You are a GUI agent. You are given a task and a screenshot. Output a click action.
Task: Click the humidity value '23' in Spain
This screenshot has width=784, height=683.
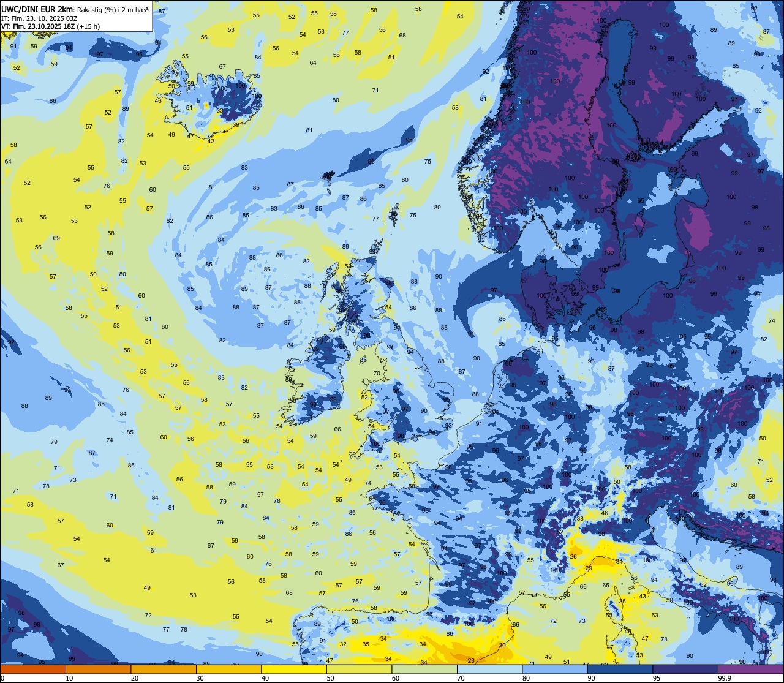[471, 660]
